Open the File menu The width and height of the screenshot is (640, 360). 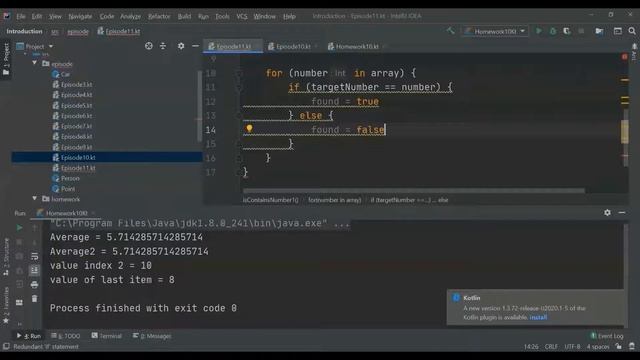click(21, 16)
